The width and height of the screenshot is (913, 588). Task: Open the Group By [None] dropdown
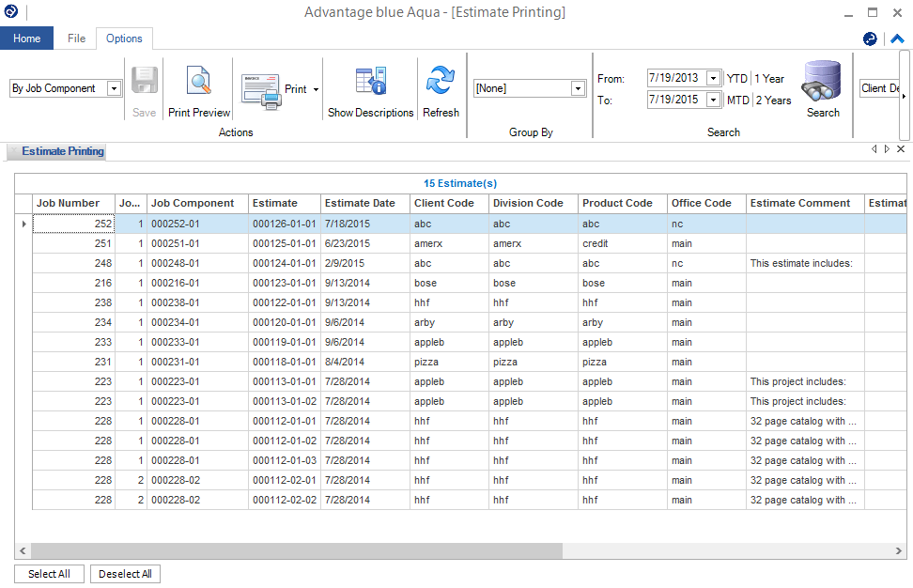coord(578,88)
